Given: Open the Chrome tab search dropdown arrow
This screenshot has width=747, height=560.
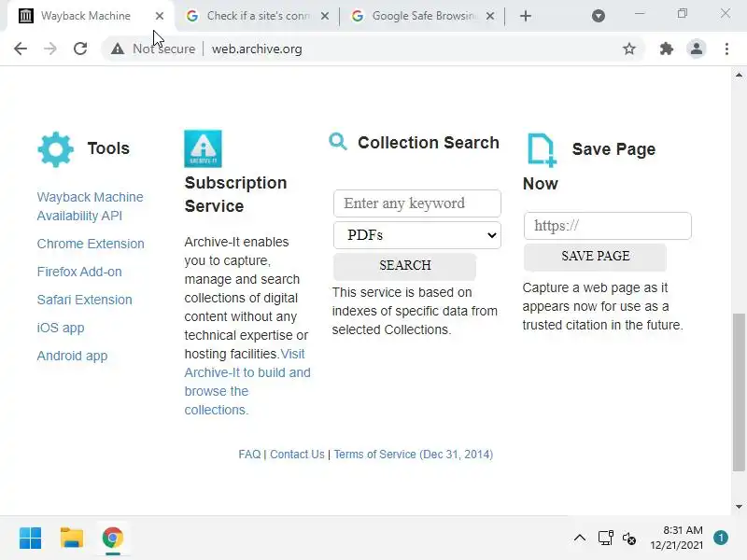Looking at the screenshot, I should coord(599,16).
